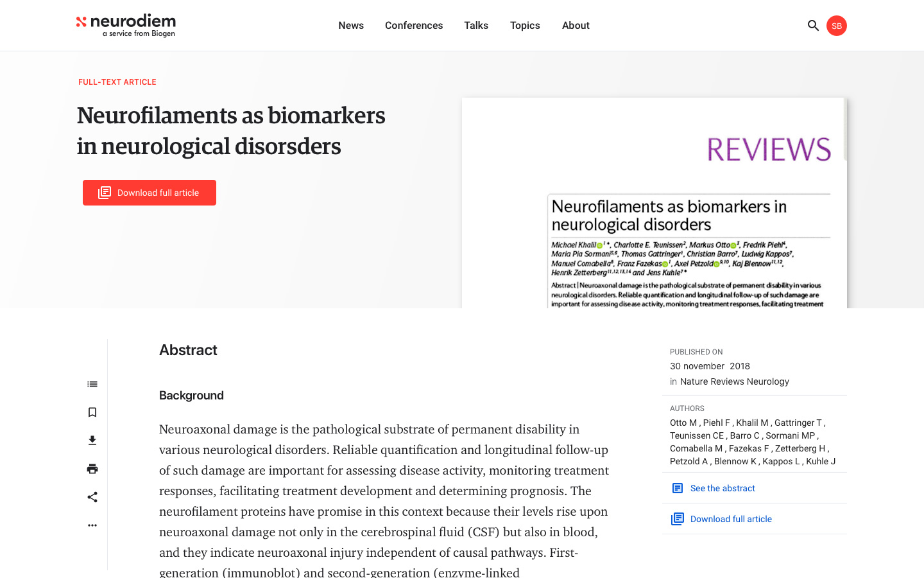
Task: Click the download icon in left sidebar
Action: (92, 441)
